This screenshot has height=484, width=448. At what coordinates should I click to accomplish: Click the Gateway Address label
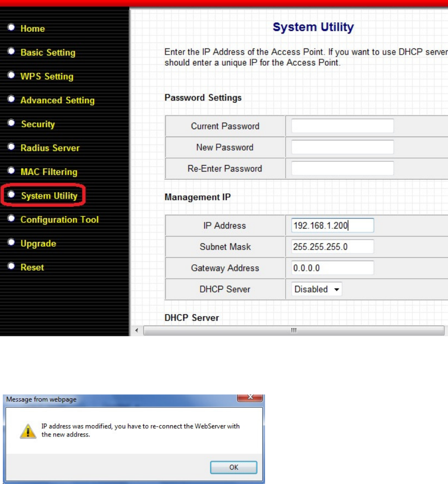[x=225, y=268]
